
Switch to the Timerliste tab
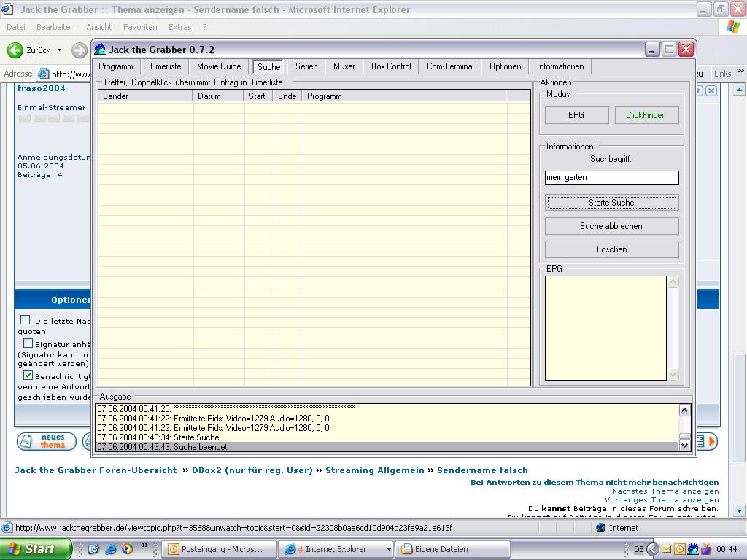pos(165,66)
